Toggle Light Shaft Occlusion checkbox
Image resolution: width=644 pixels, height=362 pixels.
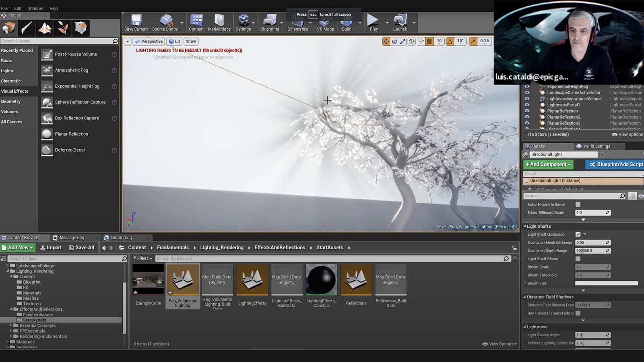(578, 234)
